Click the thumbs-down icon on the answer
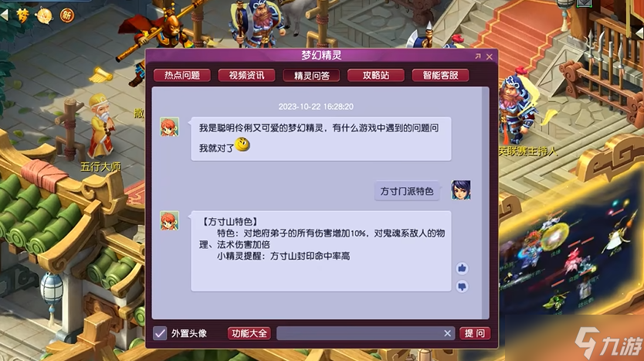Image resolution: width=644 pixels, height=361 pixels. pos(462,286)
